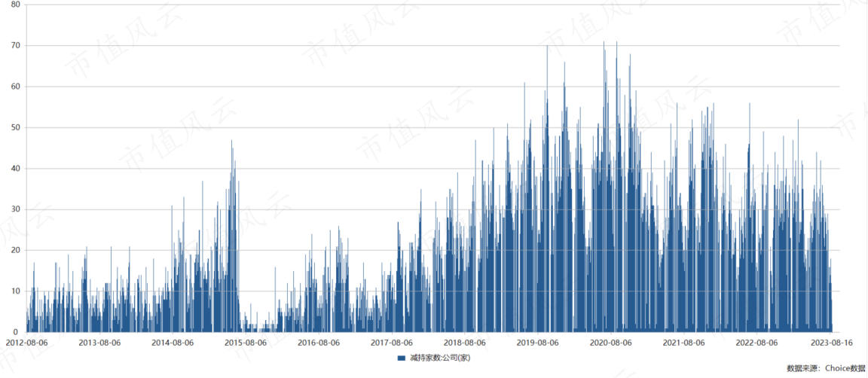Toggle the 减持家数:公司(家) legend series label
The height and width of the screenshot is (378, 868).
[440, 358]
